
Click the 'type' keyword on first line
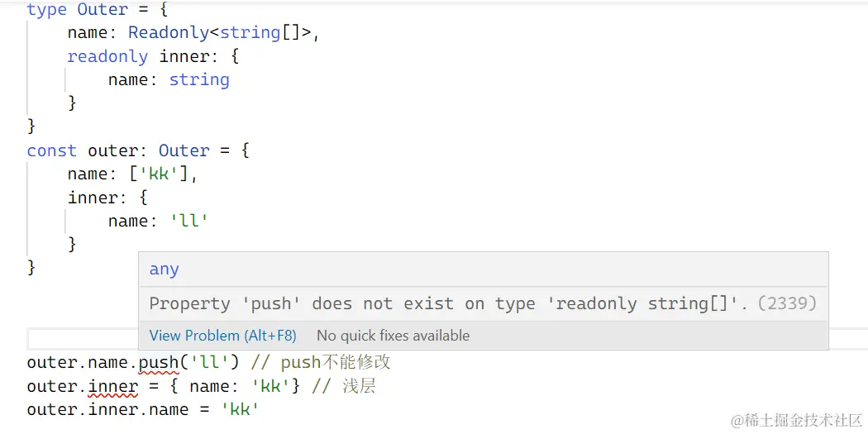coord(46,10)
